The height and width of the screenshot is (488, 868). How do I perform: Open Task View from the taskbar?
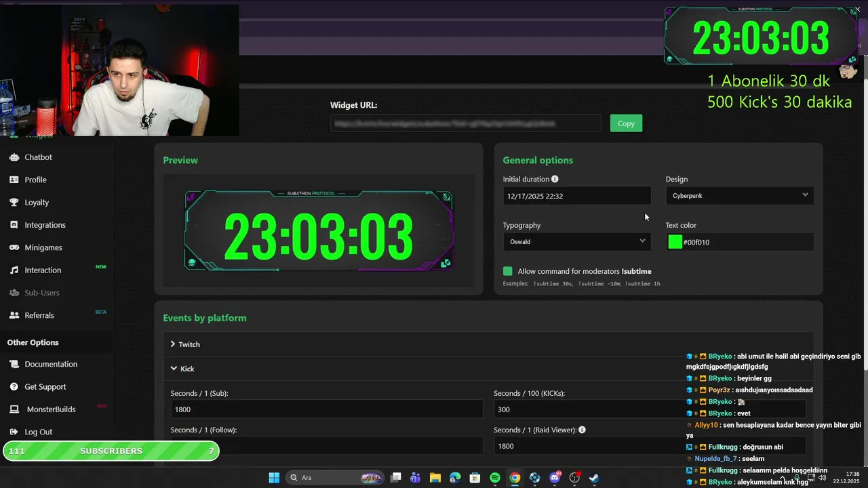(x=396, y=478)
